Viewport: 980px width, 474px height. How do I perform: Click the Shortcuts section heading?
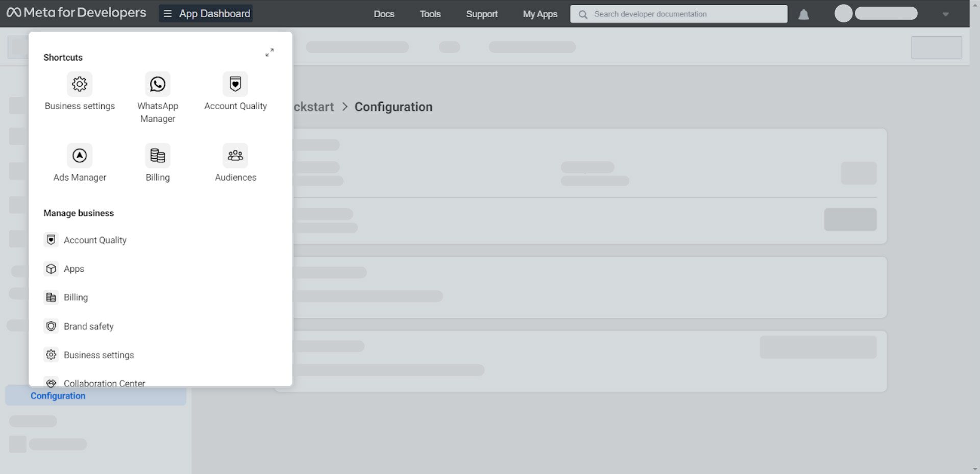pyautogui.click(x=63, y=58)
